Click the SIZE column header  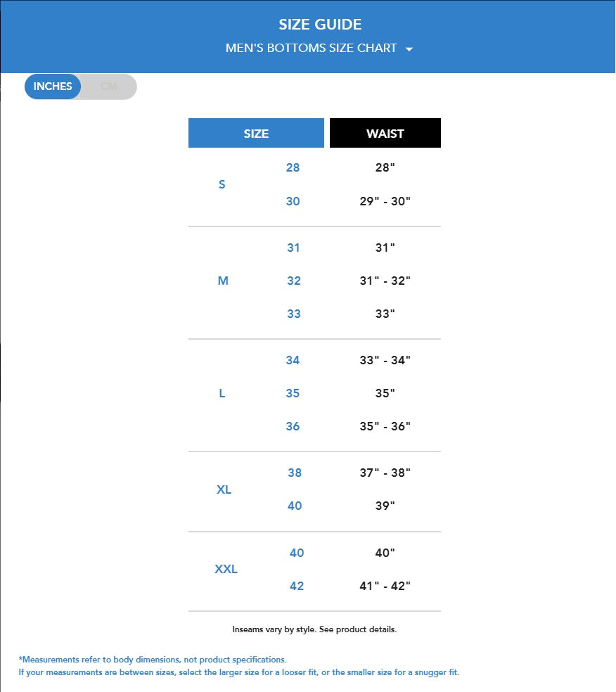(x=256, y=134)
